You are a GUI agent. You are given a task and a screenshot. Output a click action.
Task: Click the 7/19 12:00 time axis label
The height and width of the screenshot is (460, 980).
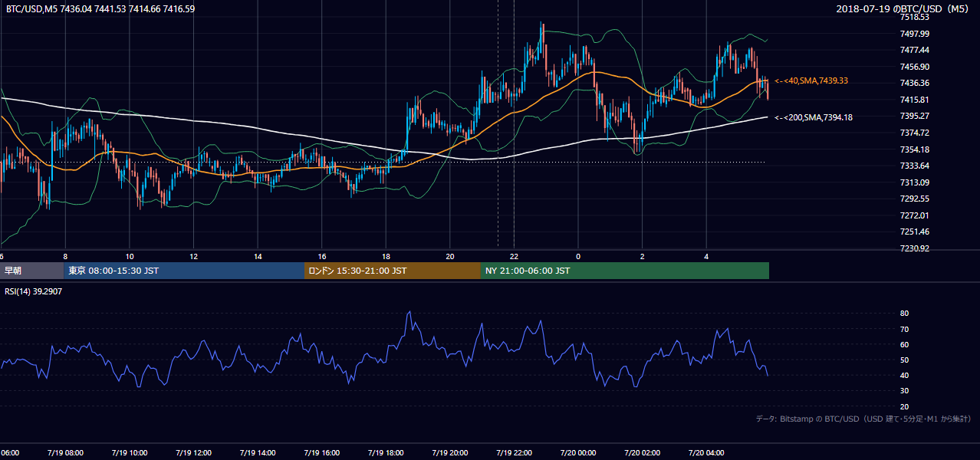(x=192, y=453)
